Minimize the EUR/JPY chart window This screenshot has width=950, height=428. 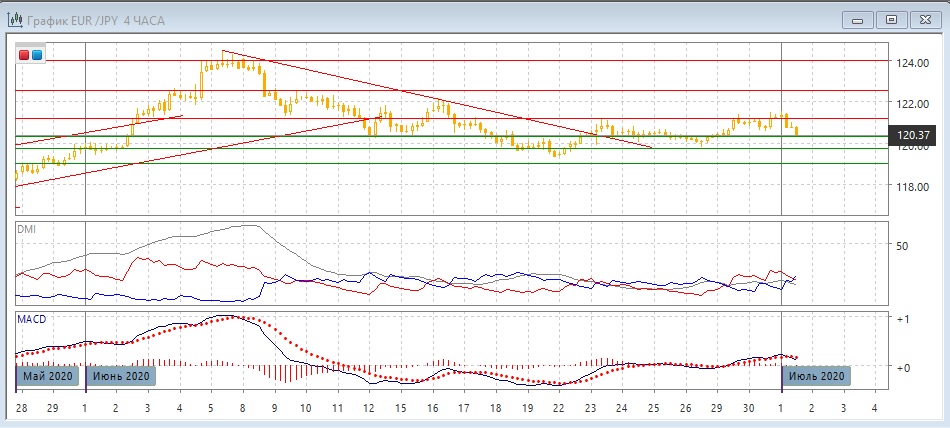pos(857,18)
